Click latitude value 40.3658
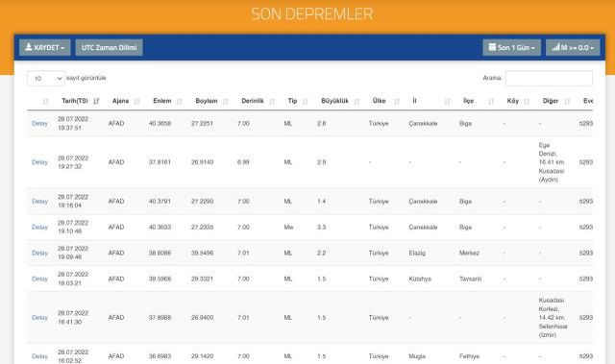615x364 pixels. click(x=160, y=124)
